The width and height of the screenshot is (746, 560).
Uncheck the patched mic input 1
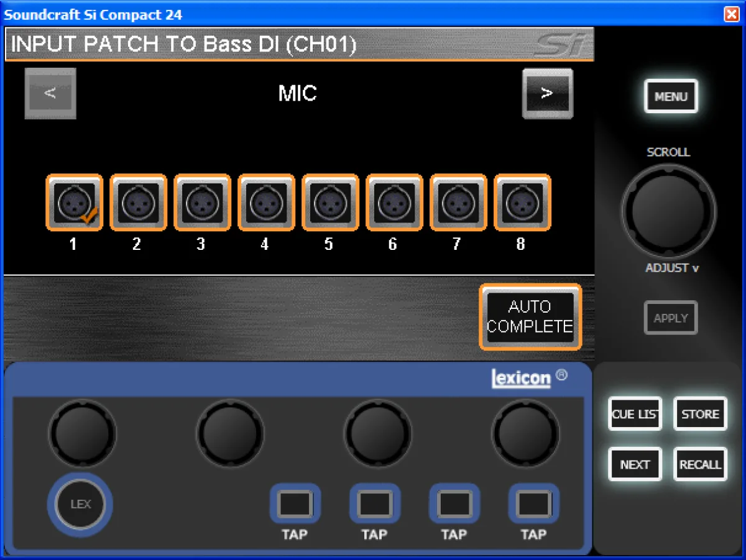tap(74, 203)
